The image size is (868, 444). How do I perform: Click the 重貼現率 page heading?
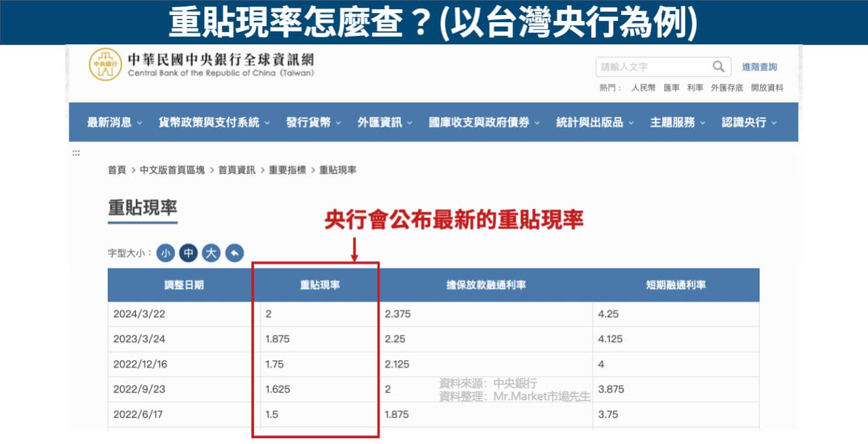(x=142, y=208)
